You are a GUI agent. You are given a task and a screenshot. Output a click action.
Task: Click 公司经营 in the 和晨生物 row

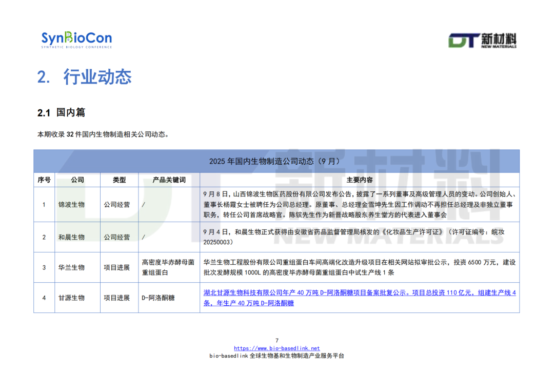[x=116, y=237]
